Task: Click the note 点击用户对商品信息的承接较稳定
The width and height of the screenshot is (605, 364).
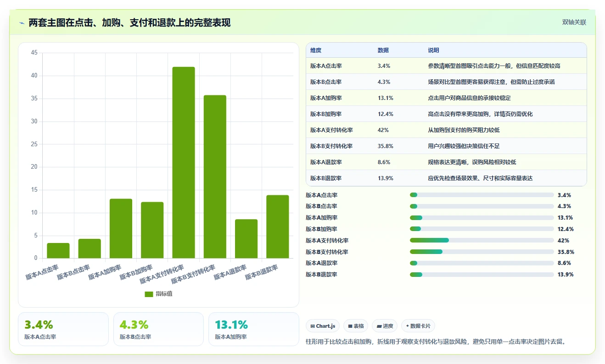Action: point(469,98)
